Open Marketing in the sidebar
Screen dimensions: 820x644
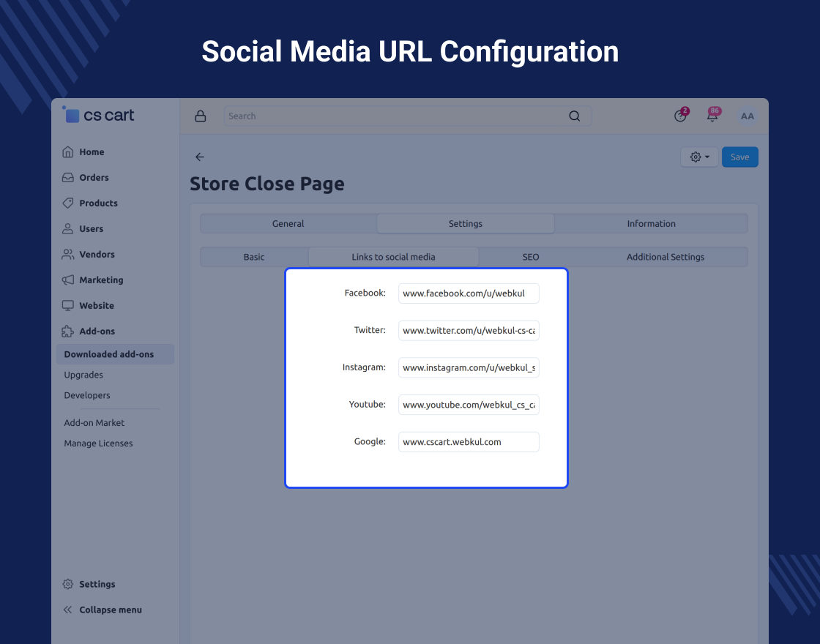coord(102,280)
